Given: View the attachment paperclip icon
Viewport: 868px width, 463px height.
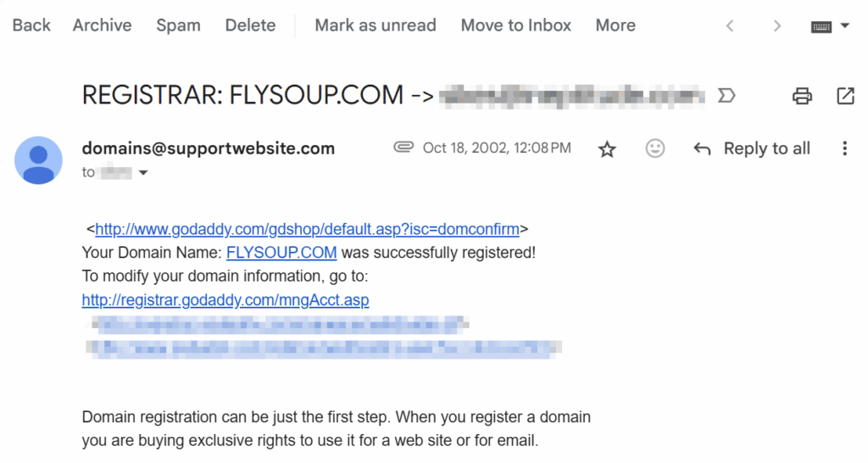Looking at the screenshot, I should [x=403, y=148].
